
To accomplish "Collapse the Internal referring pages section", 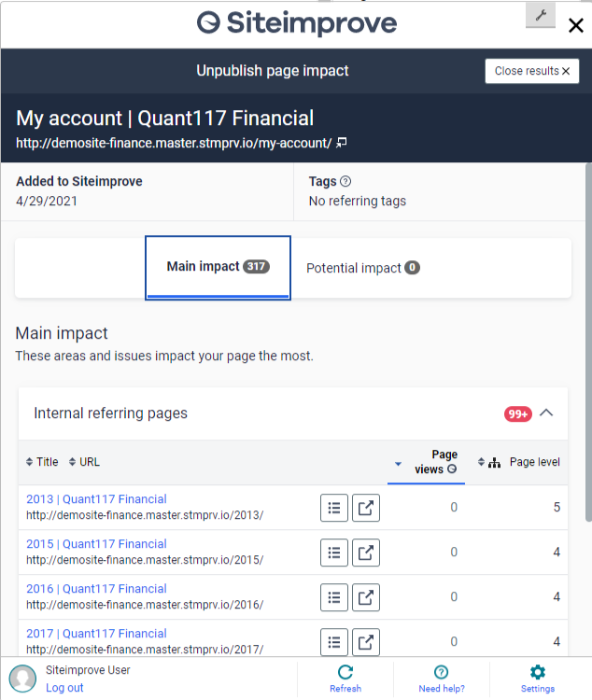I will tap(546, 413).
